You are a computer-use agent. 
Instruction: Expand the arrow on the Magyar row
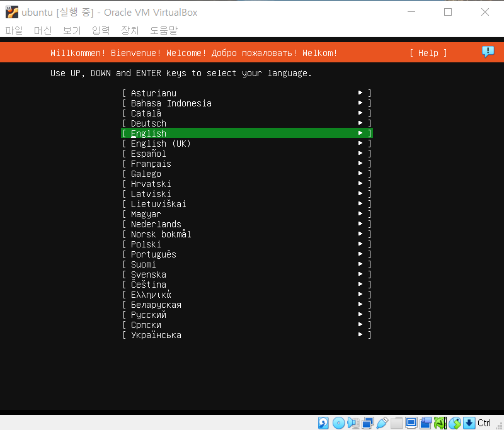tap(360, 213)
